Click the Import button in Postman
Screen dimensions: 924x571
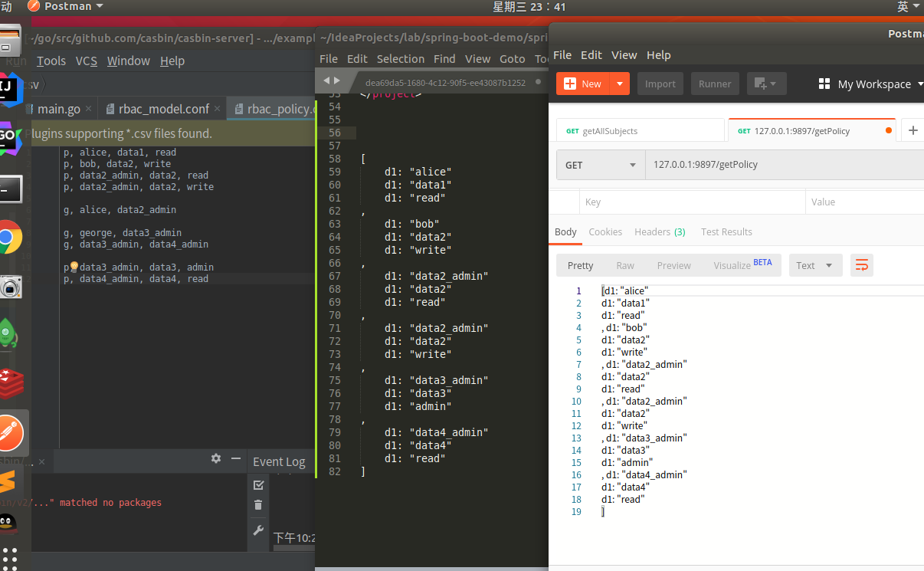[660, 84]
